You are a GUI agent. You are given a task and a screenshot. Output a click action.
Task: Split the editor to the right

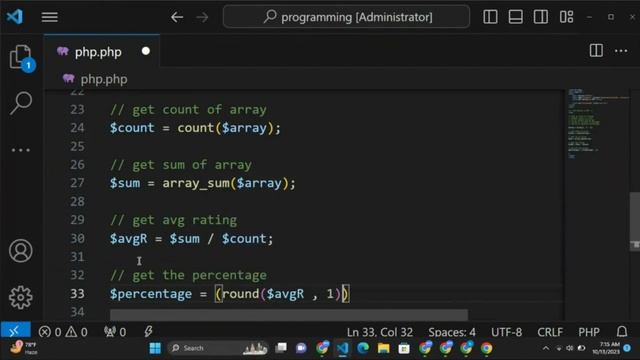pos(596,51)
